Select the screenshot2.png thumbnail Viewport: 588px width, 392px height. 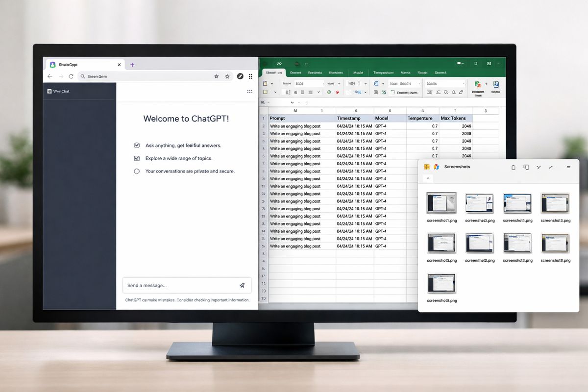tap(480, 243)
